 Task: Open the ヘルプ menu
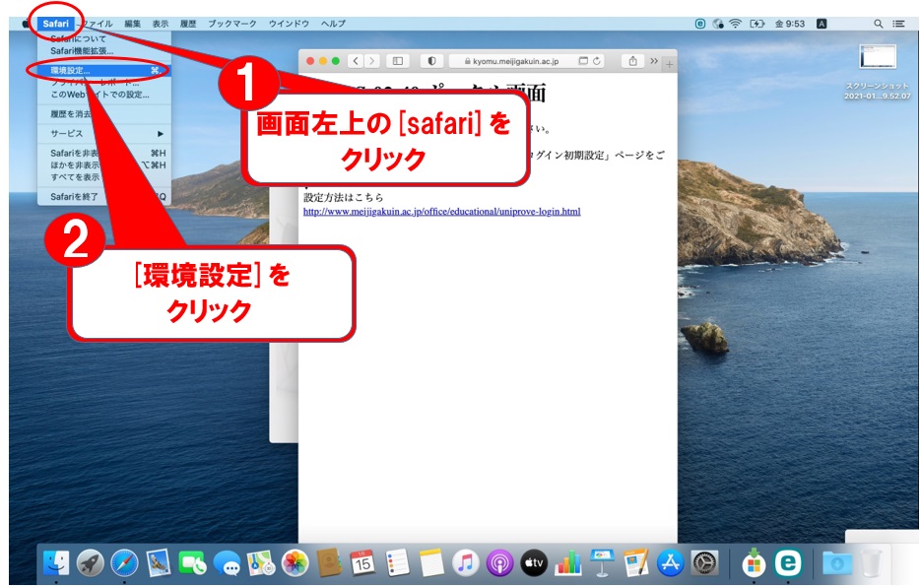[333, 24]
